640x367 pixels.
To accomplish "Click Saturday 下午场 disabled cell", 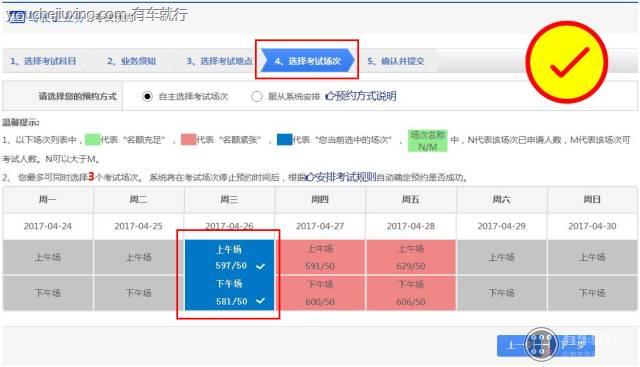I will (x=502, y=293).
